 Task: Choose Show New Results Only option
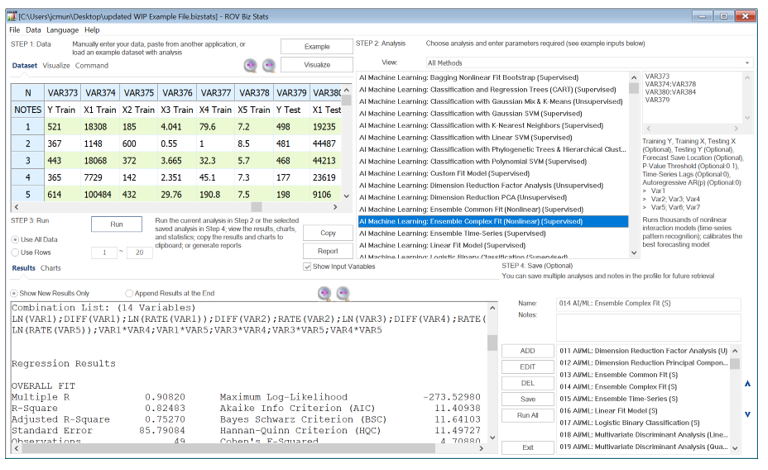14,293
